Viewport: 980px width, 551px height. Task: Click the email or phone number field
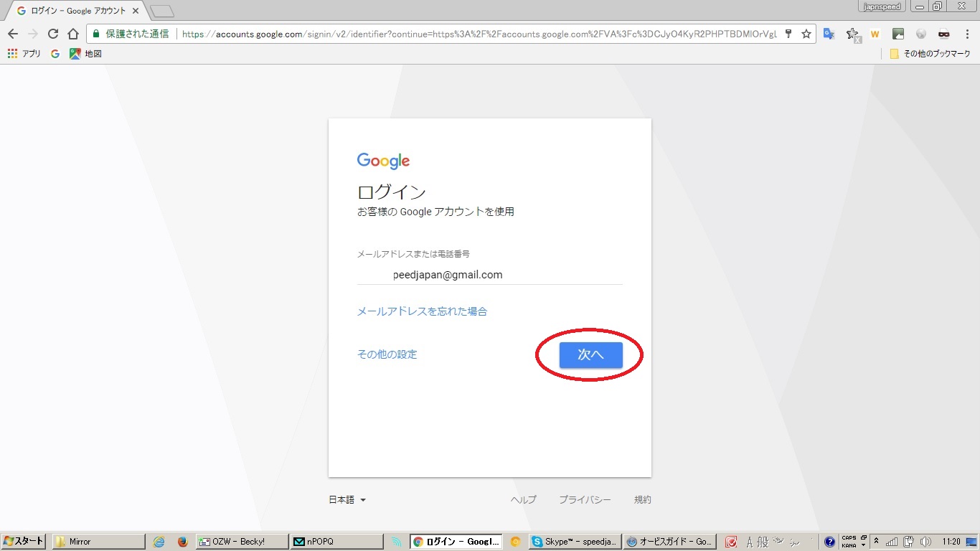tap(490, 275)
